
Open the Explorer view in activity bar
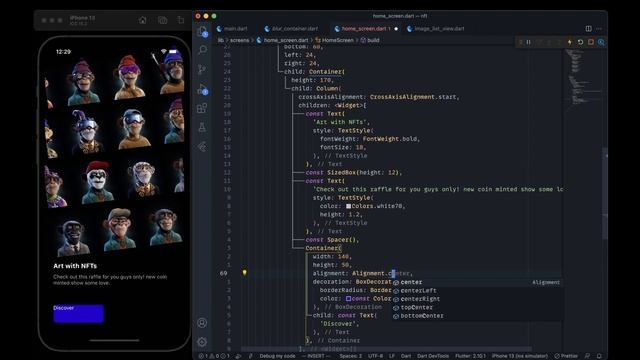click(202, 31)
